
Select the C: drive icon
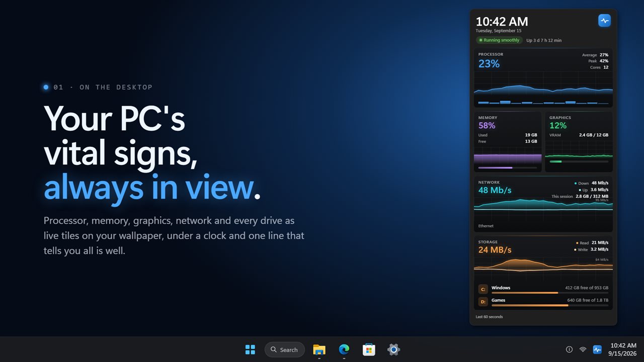[x=483, y=290]
